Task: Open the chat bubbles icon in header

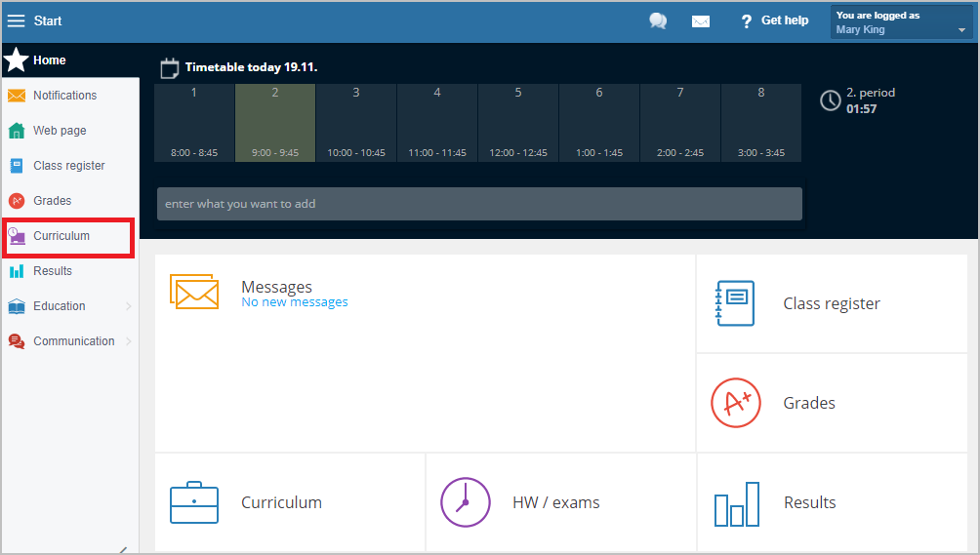Action: (x=658, y=21)
